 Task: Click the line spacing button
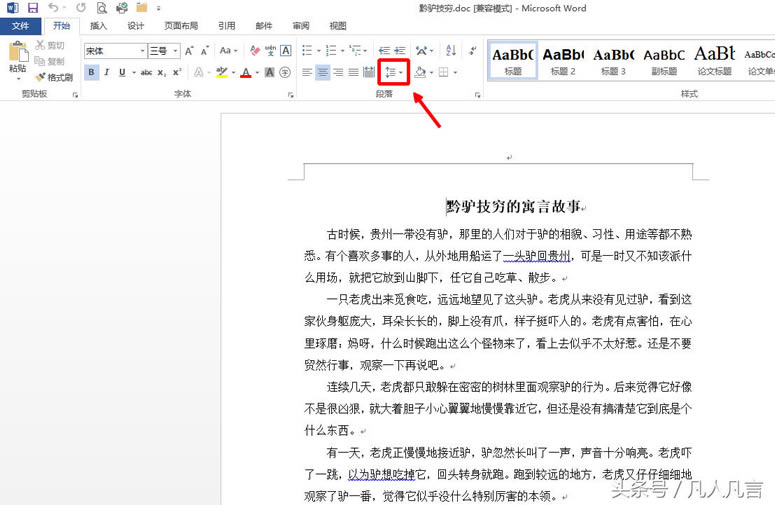391,72
